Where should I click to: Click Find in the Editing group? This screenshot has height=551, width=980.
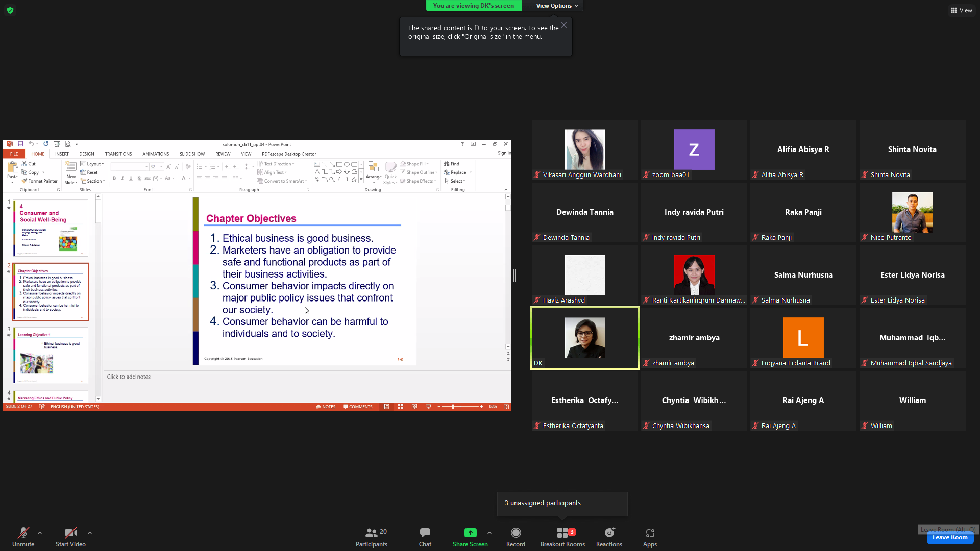pyautogui.click(x=452, y=164)
